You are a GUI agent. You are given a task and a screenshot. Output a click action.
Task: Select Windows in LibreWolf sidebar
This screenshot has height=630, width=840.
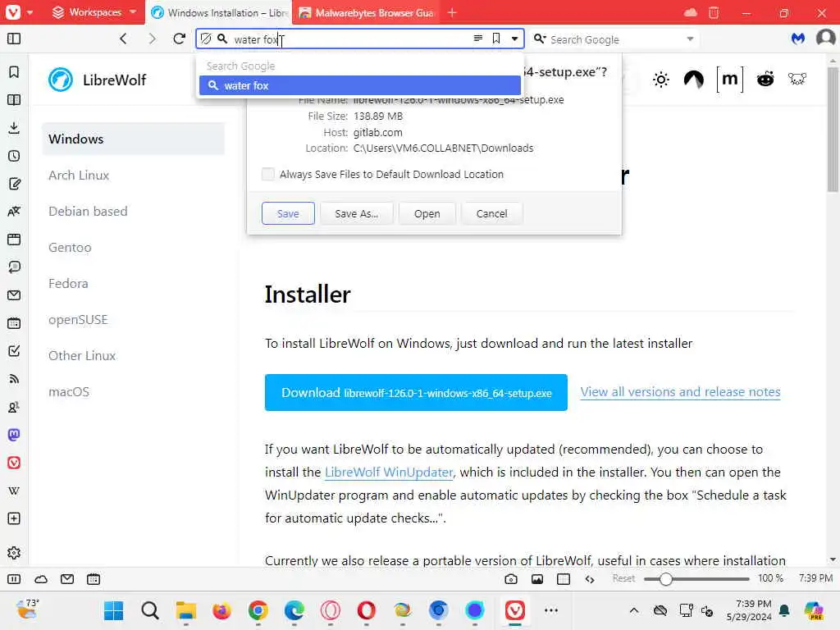(x=134, y=139)
